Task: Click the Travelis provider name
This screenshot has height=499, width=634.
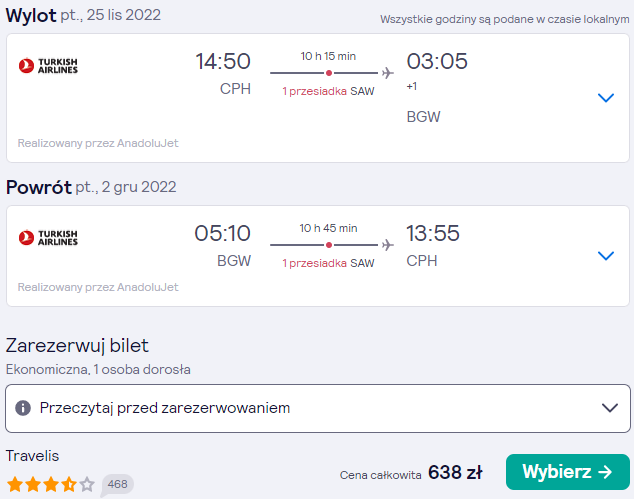Action: click(32, 456)
